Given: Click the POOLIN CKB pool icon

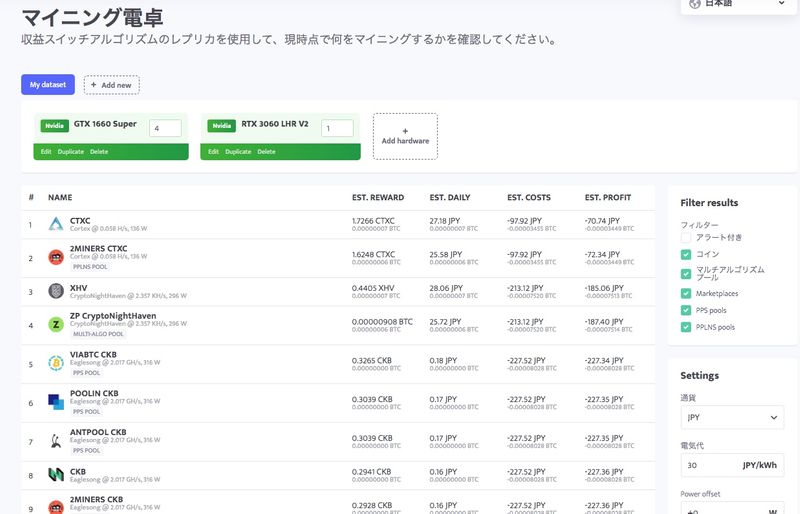Looking at the screenshot, I should 56,402.
